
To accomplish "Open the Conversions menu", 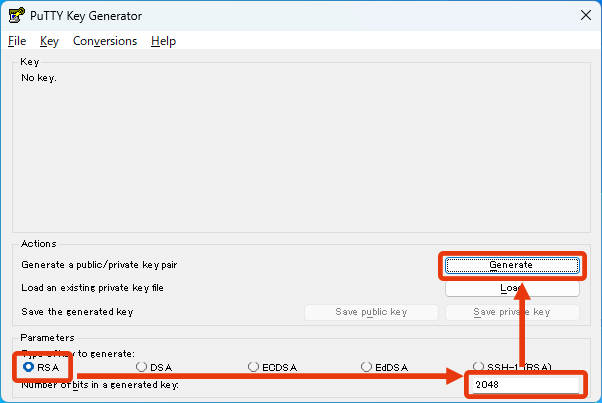I will [x=105, y=41].
